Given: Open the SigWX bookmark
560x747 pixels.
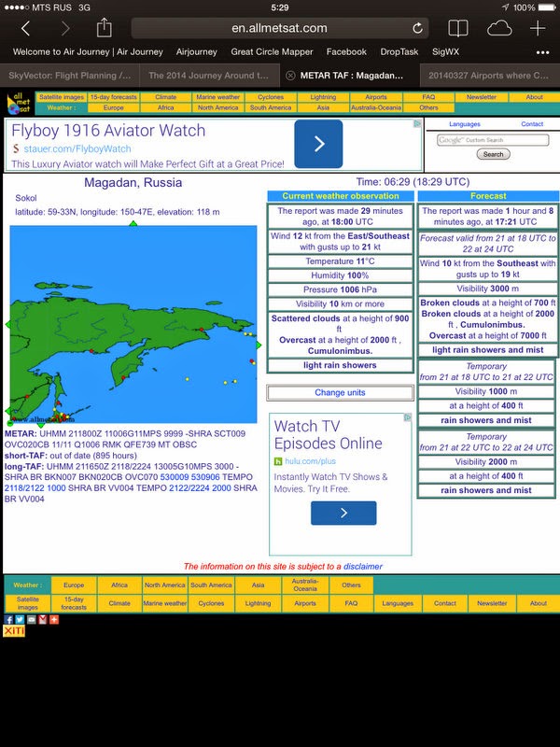Looking at the screenshot, I should click(x=445, y=52).
